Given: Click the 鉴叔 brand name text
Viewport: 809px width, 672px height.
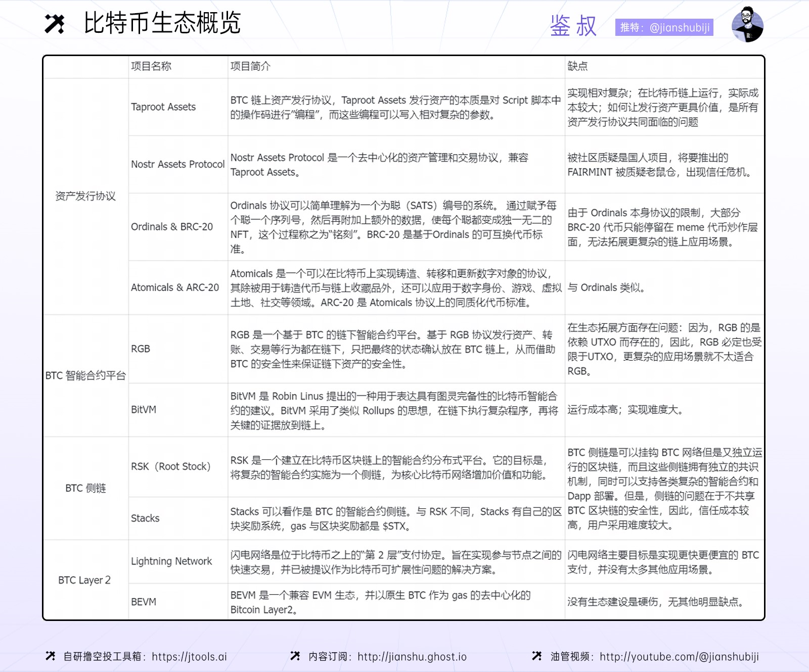Looking at the screenshot, I should pos(573,26).
